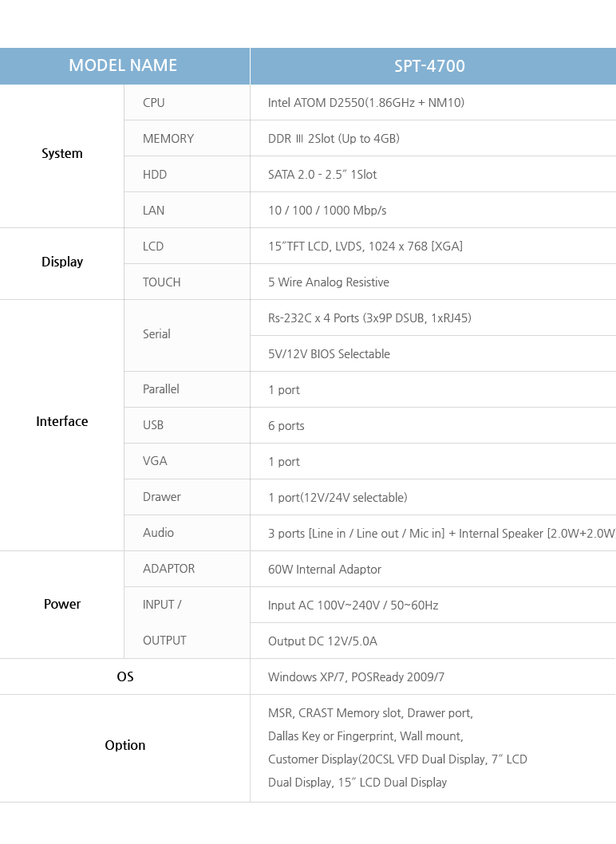Click the Audio row label
The width and height of the screenshot is (616, 844).
point(158,533)
